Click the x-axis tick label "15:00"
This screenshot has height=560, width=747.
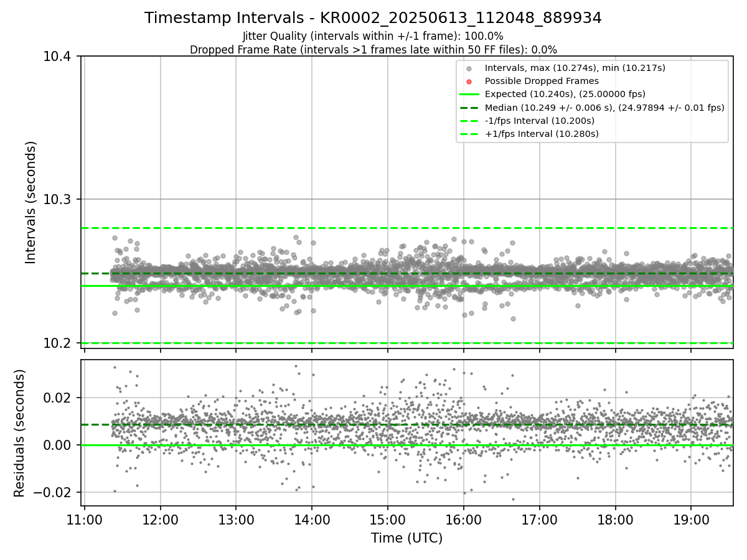388,519
